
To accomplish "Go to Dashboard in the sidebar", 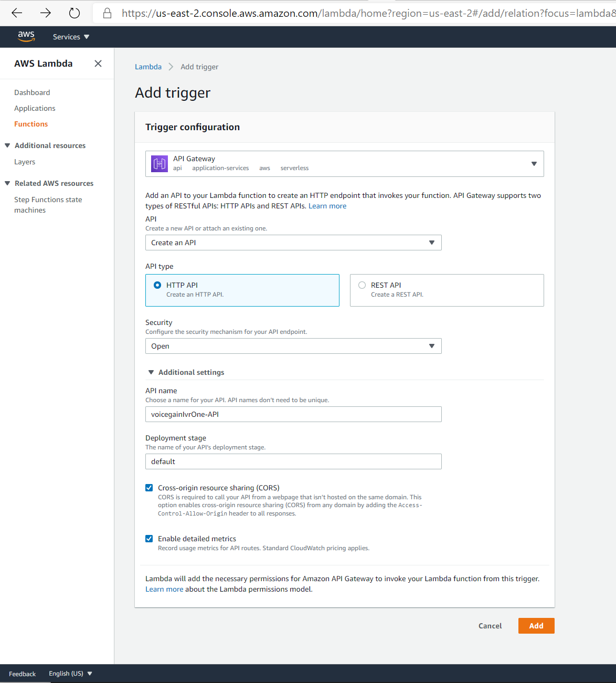I will click(32, 92).
